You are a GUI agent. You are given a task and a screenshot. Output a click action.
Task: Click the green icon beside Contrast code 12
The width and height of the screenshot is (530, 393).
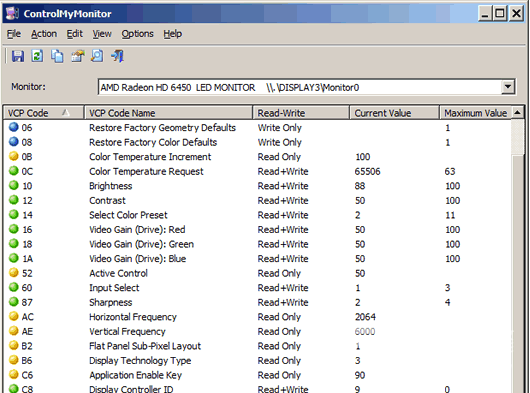tap(14, 200)
